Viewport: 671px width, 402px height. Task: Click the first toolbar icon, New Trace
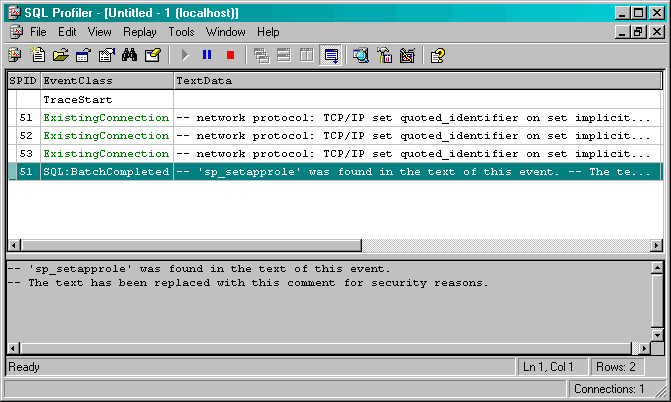(x=15, y=55)
